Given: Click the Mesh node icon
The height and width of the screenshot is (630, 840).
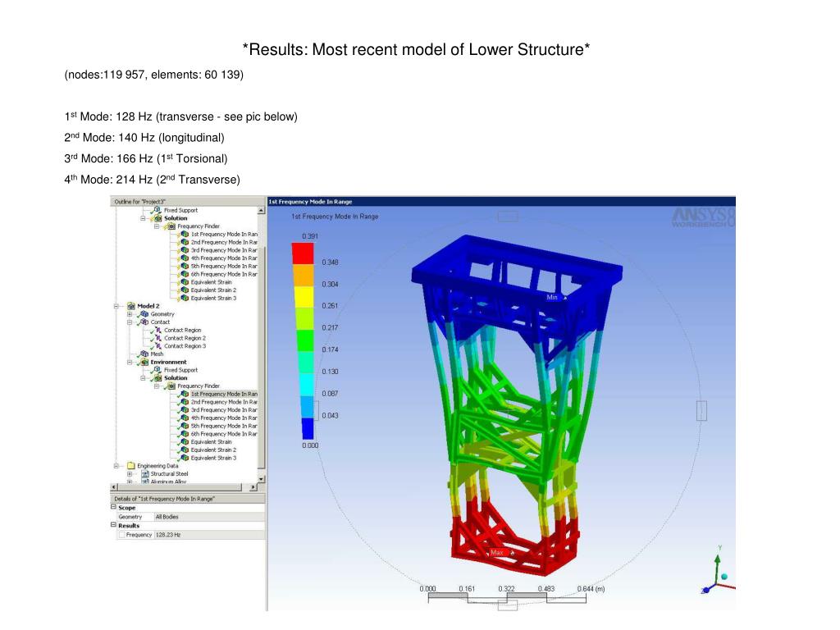Looking at the screenshot, I should (x=144, y=354).
